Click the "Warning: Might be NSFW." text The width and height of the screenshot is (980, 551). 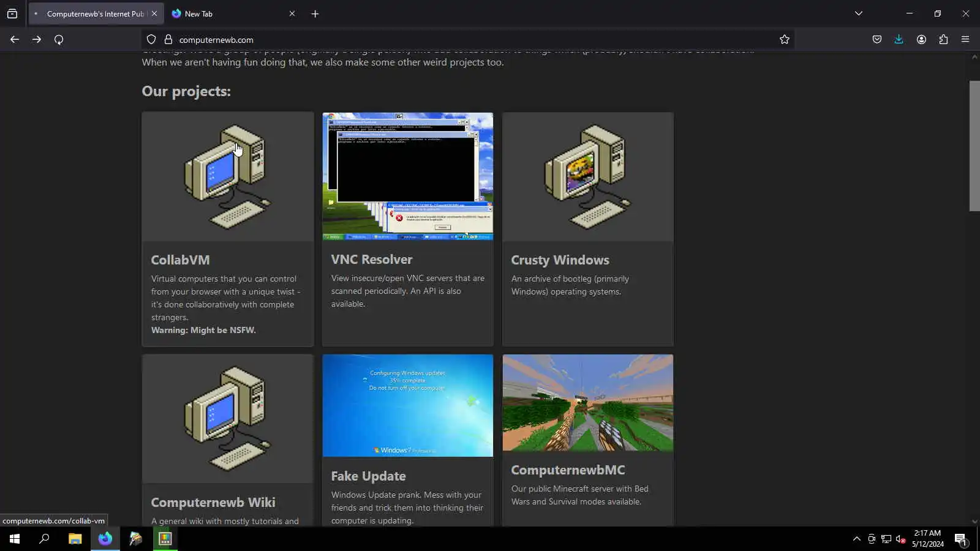[x=203, y=331]
